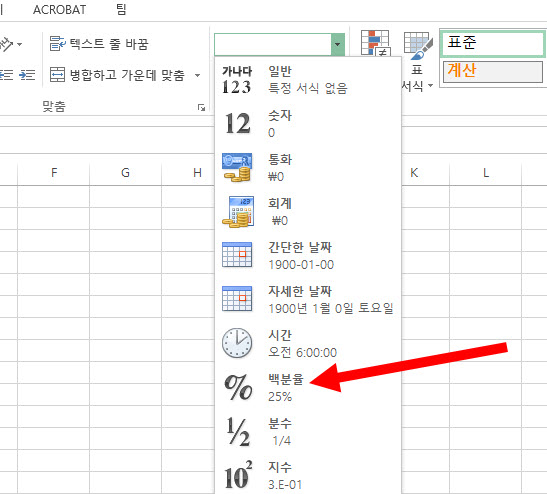Expand the 표 서식 dropdown arrow
This screenshot has height=494, width=547.
pyautogui.click(x=430, y=85)
